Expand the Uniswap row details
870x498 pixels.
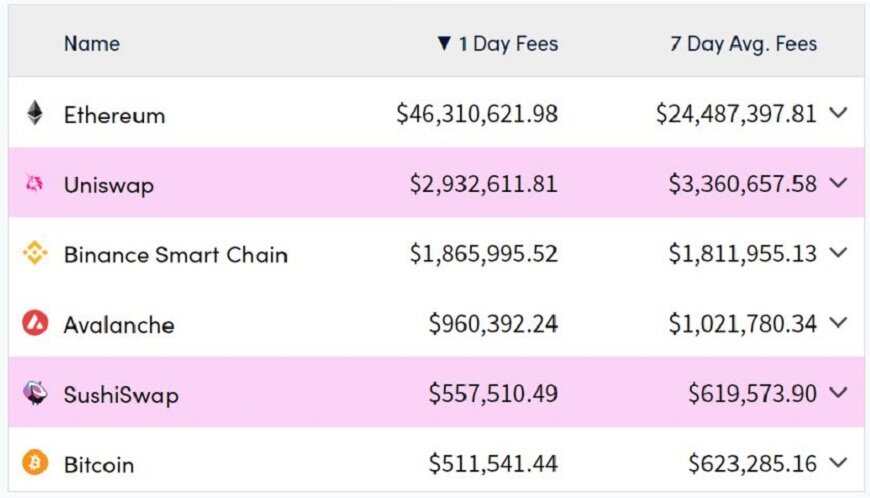pos(838,183)
